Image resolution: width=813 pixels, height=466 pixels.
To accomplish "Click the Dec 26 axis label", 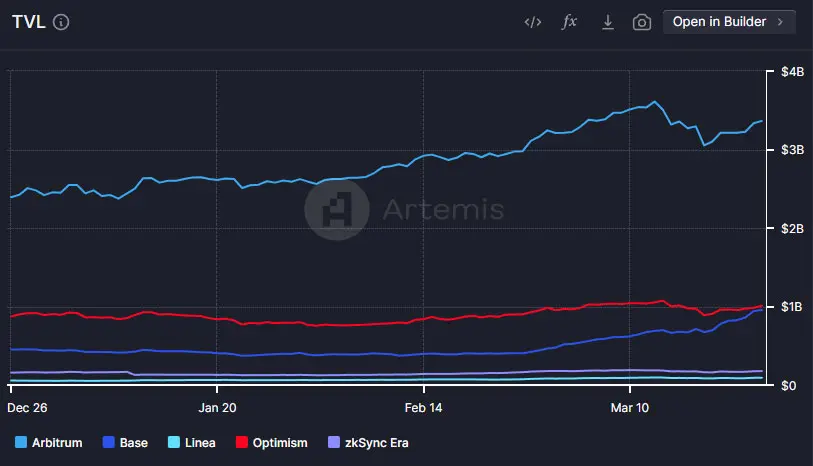I will tap(27, 408).
